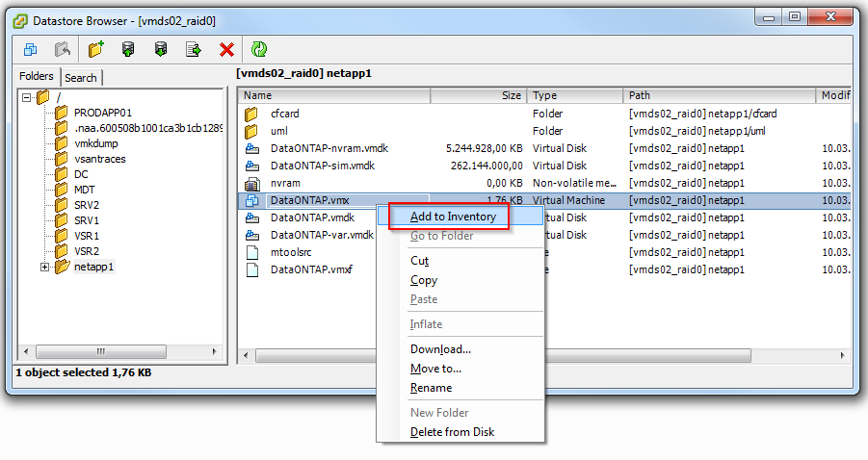
Task: Choose Delete from Disk in context menu
Action: [x=460, y=432]
